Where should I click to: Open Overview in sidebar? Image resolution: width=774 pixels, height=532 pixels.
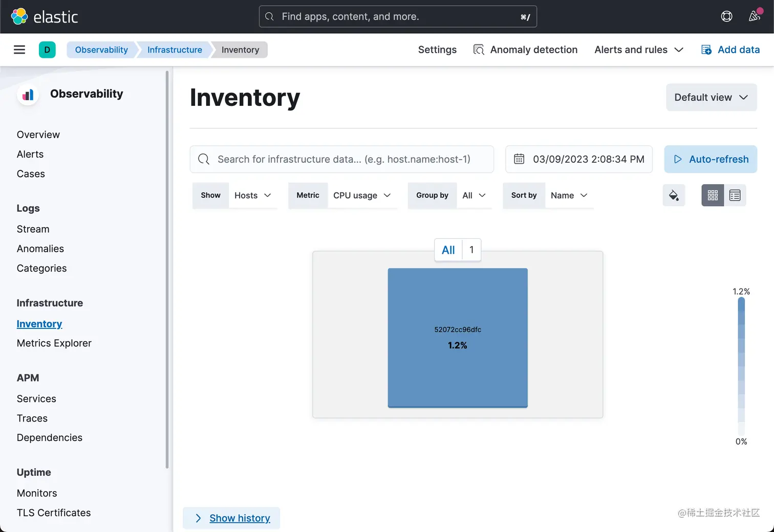(38, 135)
